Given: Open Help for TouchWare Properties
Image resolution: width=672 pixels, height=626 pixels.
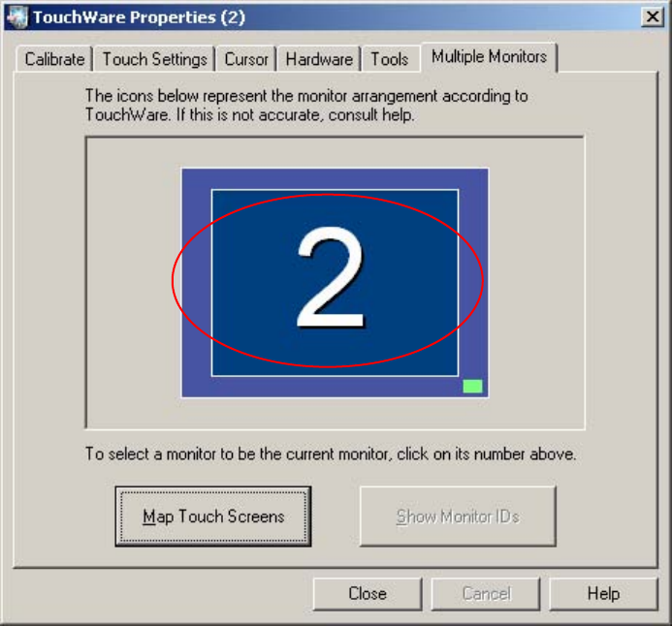Looking at the screenshot, I should pyautogui.click(x=603, y=594).
